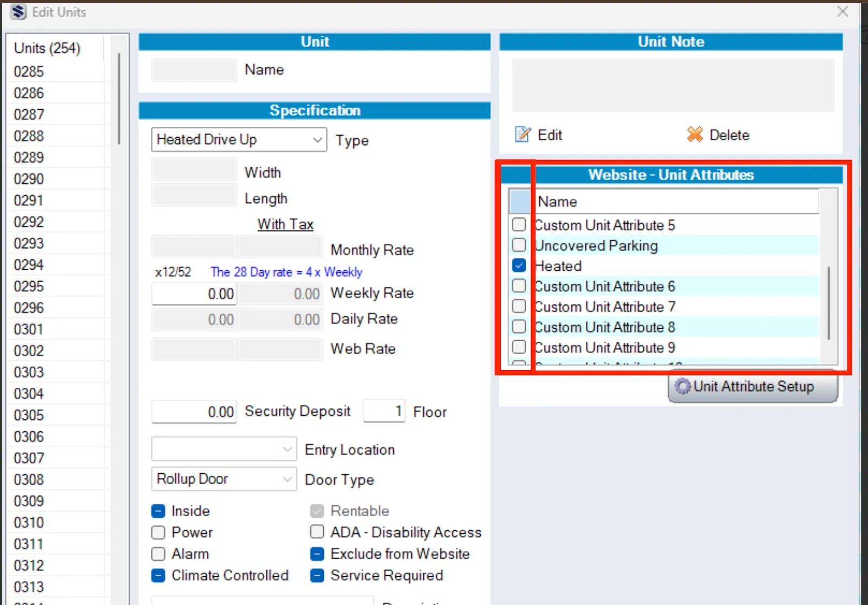Select unit 0290 in the units list

click(x=59, y=179)
